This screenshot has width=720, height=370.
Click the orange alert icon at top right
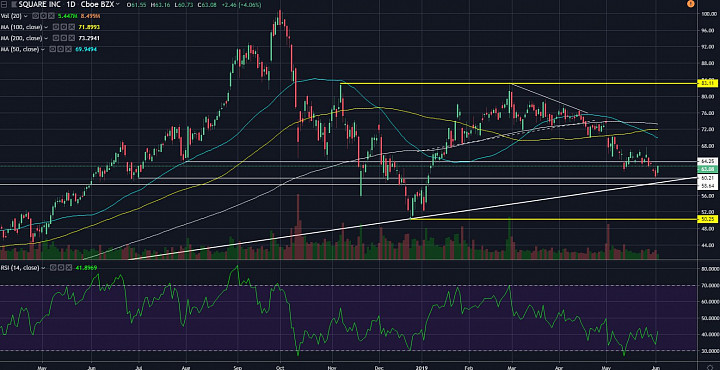coord(690,4)
